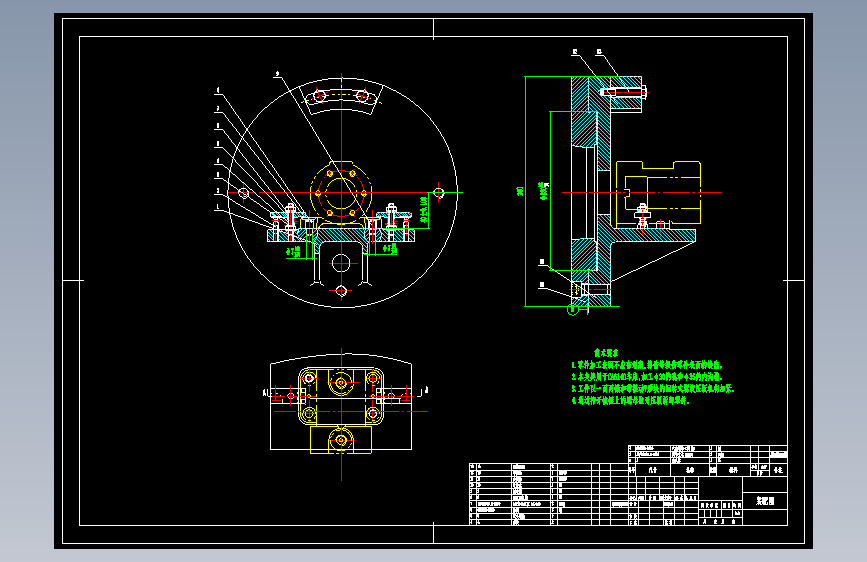Select the yellow flanged workpiece in front view
867x562 pixels.
(x=341, y=192)
